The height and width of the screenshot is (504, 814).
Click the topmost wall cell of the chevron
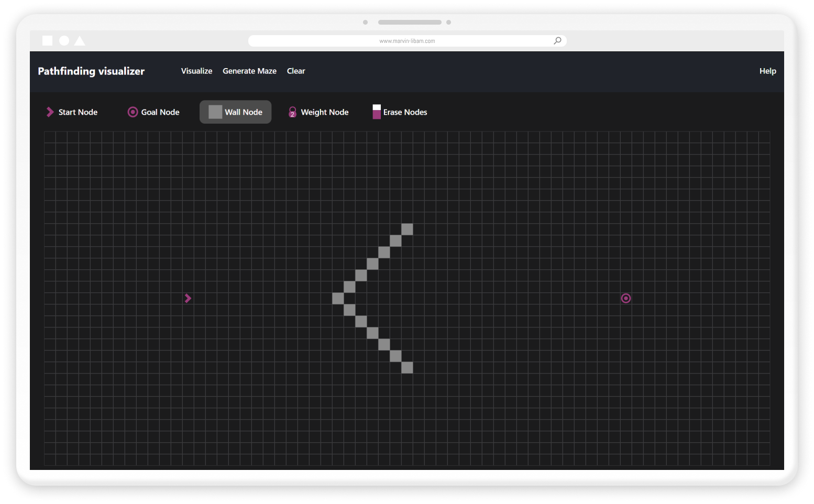[407, 228]
